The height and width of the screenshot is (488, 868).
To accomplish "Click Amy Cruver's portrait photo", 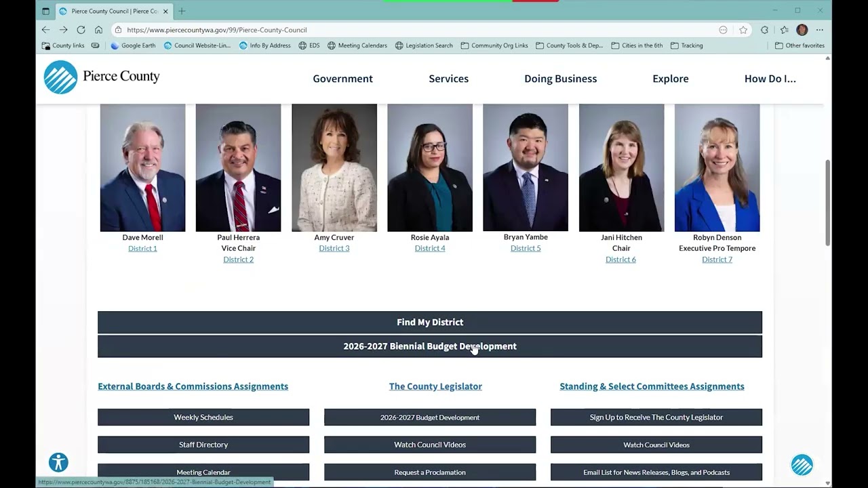I will (x=334, y=167).
